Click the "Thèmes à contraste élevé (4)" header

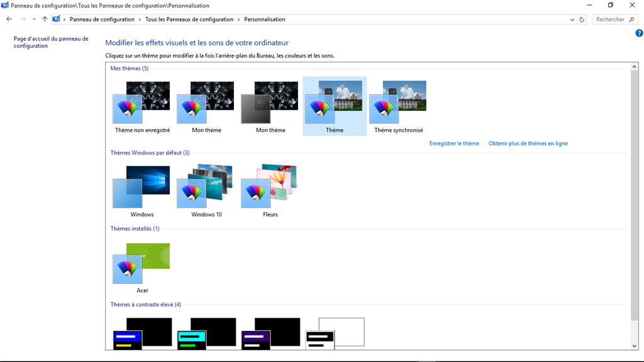pyautogui.click(x=145, y=305)
